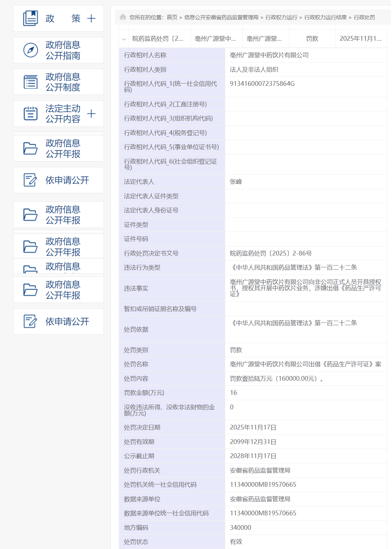Open breadcrumb link 行政处罚
Viewport: 392px width, 549px height.
(364, 17)
